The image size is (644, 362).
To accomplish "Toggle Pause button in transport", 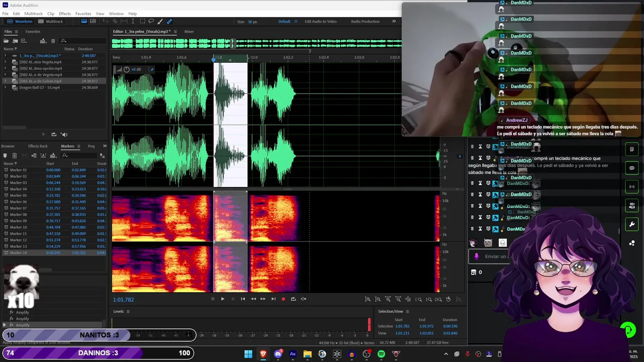I will click(x=233, y=299).
